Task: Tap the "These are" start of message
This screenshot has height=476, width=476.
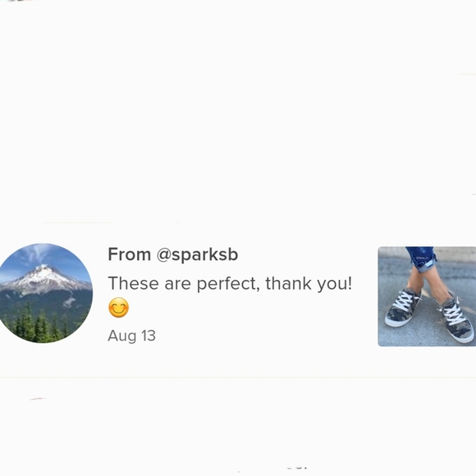Action: coord(149,283)
